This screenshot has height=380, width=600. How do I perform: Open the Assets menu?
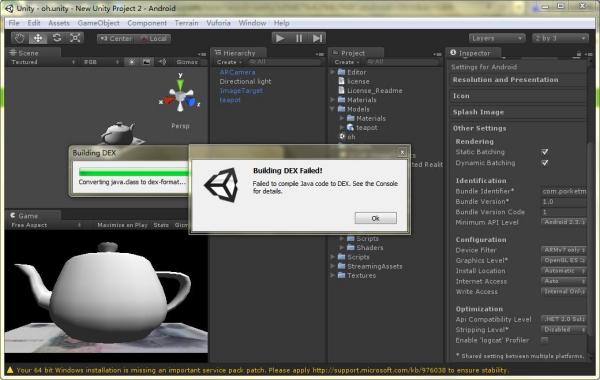pos(59,23)
